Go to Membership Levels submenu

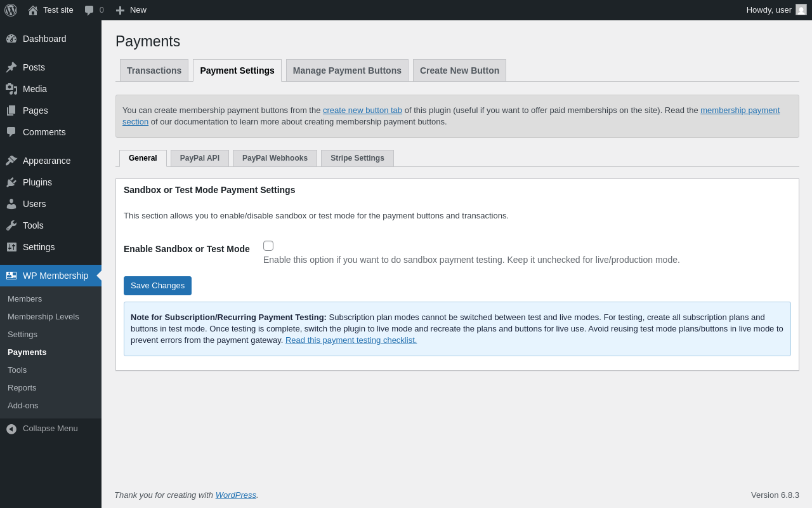coord(43,316)
